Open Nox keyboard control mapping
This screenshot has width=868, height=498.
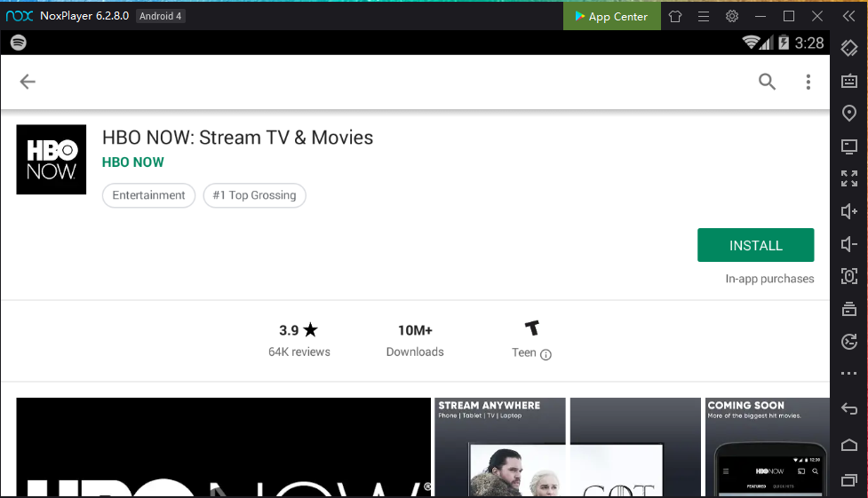pos(849,81)
